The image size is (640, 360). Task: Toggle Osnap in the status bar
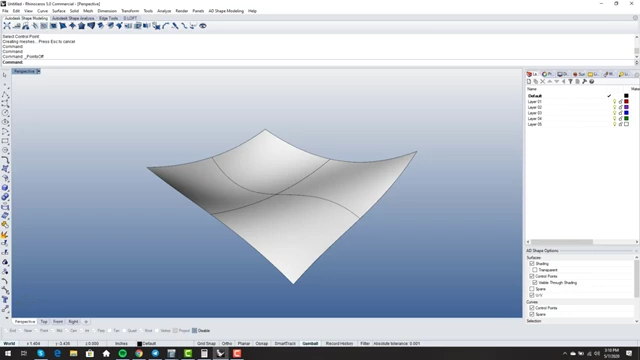point(262,344)
